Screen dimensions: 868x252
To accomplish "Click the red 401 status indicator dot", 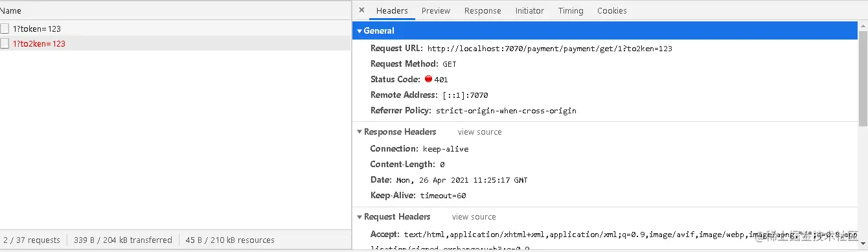I will (428, 80).
